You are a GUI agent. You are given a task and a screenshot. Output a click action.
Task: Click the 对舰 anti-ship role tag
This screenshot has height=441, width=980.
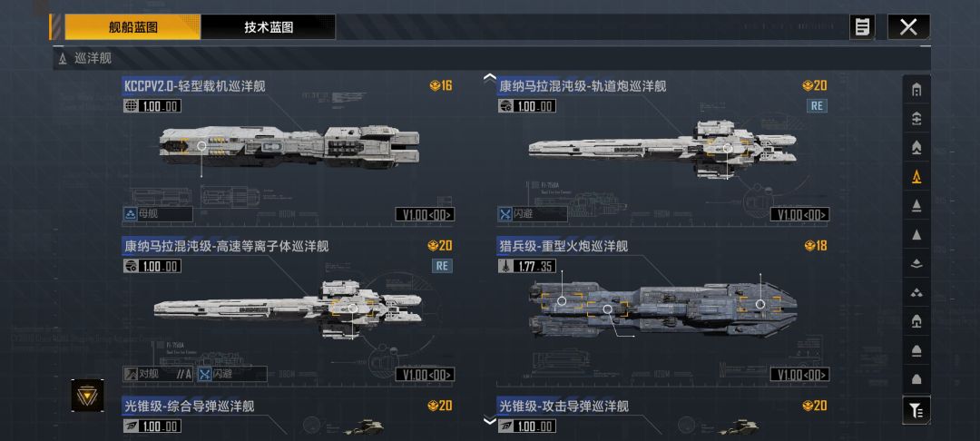[x=158, y=374]
